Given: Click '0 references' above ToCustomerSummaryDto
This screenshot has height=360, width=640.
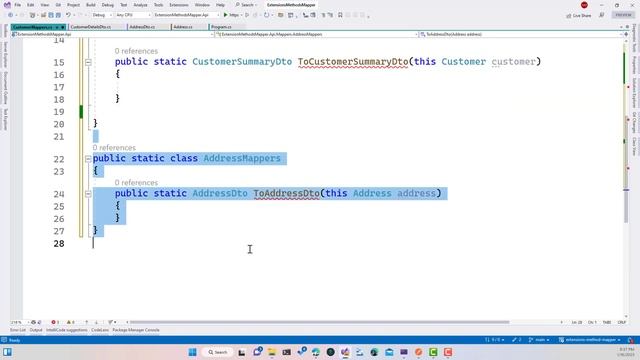Looking at the screenshot, I should (136, 51).
